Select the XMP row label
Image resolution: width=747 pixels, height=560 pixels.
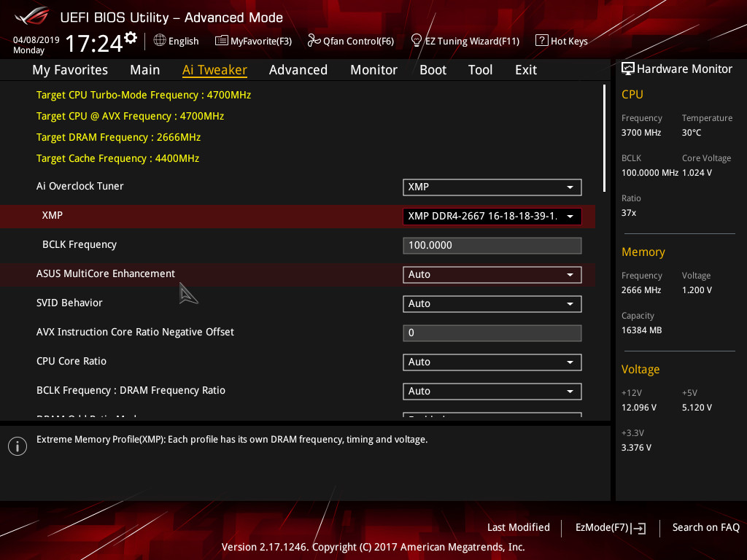[x=52, y=215]
